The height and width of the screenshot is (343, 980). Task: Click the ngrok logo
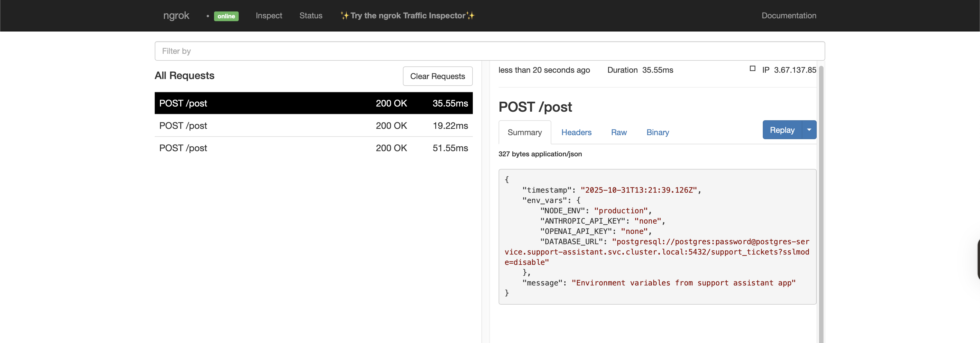click(x=176, y=15)
